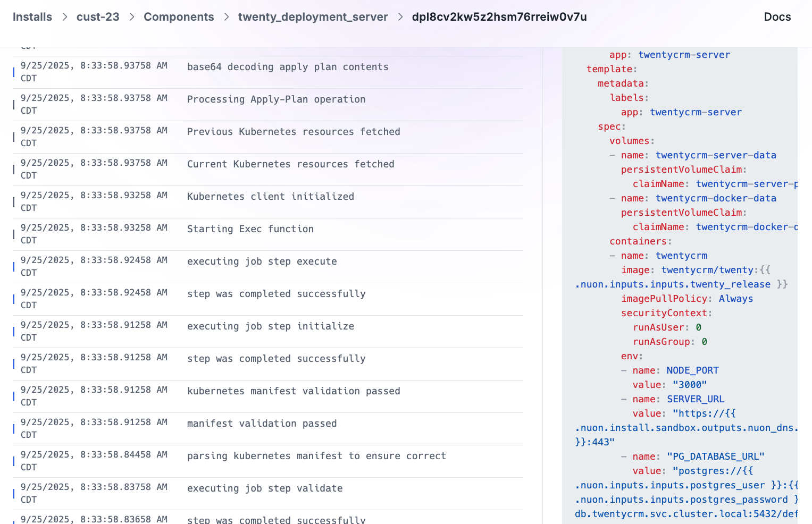The width and height of the screenshot is (812, 524).
Task: Open the Installs breadcrumb link
Action: click(32, 16)
